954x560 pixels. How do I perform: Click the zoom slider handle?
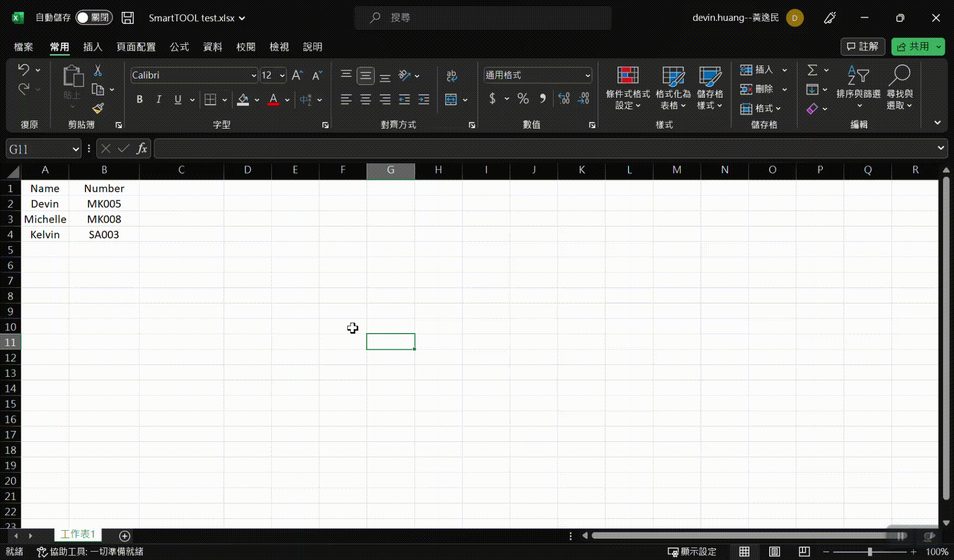pyautogui.click(x=870, y=552)
